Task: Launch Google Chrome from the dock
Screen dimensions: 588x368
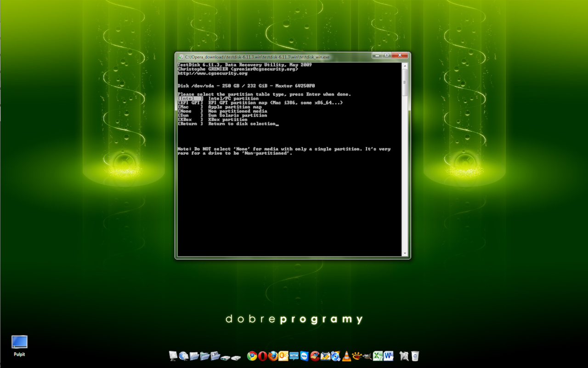Action: 252,356
